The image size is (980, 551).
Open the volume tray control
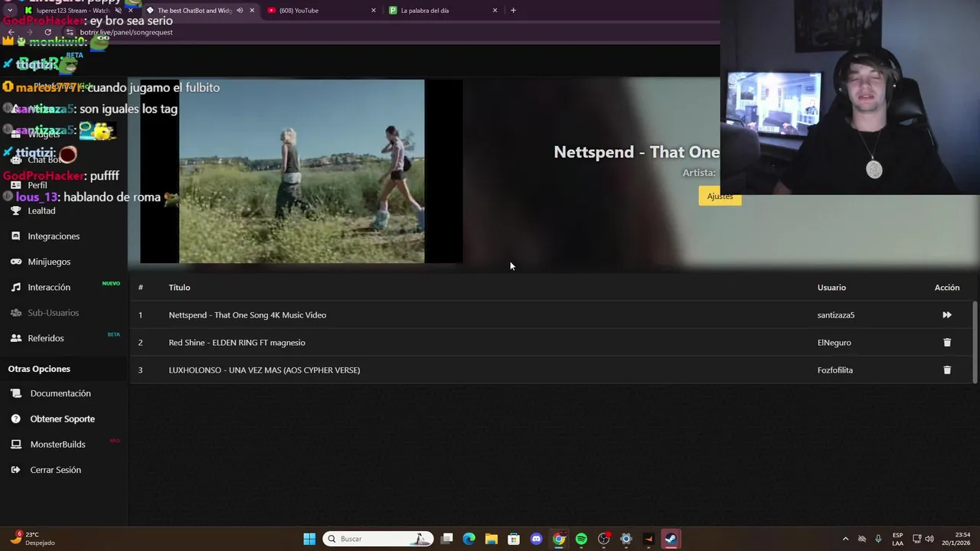point(929,539)
